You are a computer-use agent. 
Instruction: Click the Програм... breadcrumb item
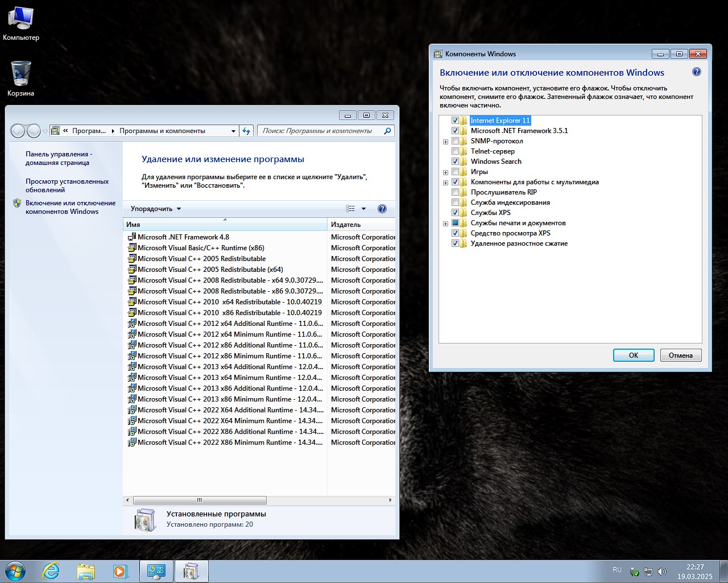[x=89, y=131]
